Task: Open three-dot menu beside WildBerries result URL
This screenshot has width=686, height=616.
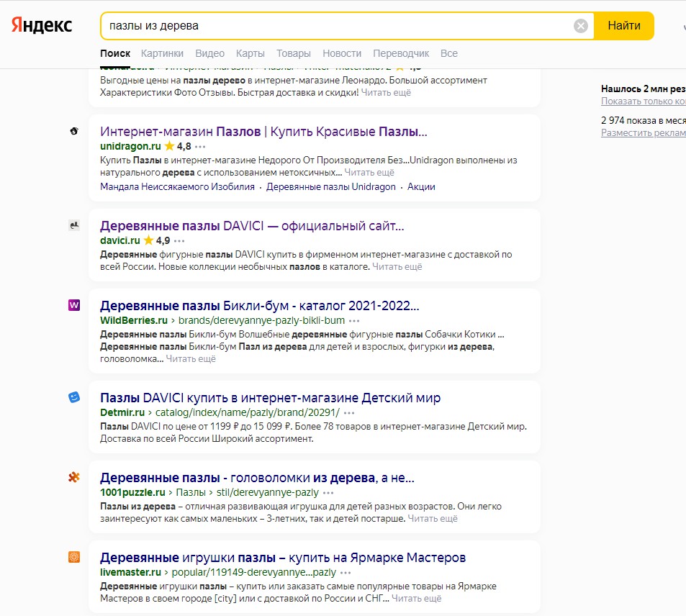Action: (354, 321)
